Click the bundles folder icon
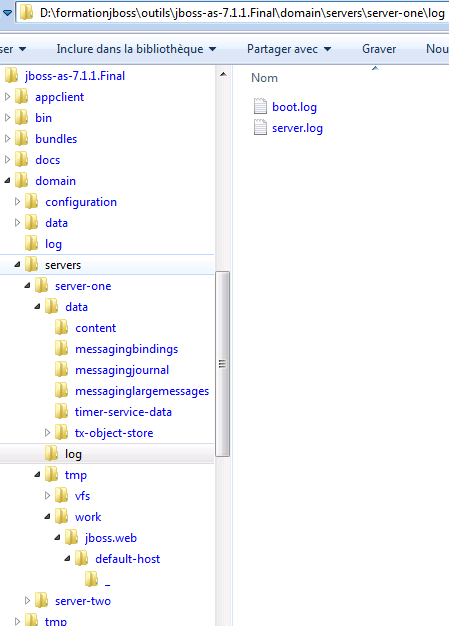 click(x=22, y=139)
